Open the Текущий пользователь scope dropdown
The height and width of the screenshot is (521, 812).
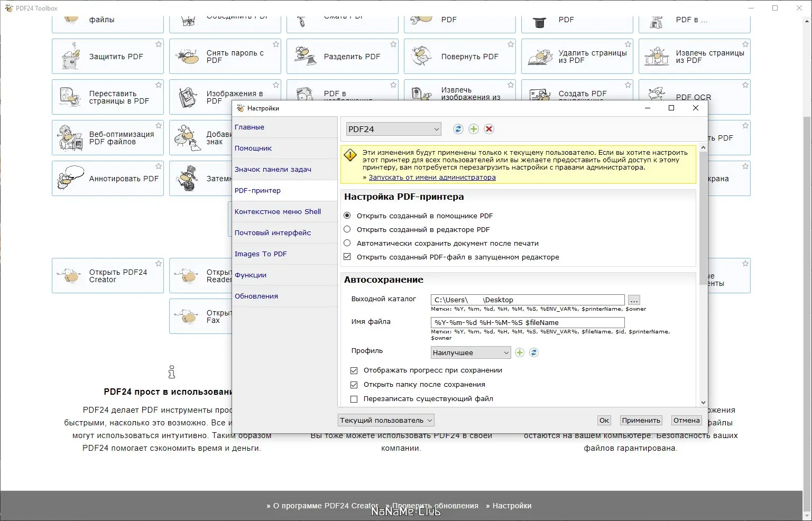[386, 420]
